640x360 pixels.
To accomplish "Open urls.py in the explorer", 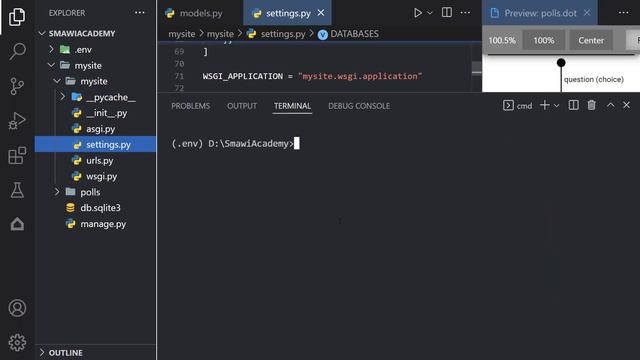I will 96,160.
